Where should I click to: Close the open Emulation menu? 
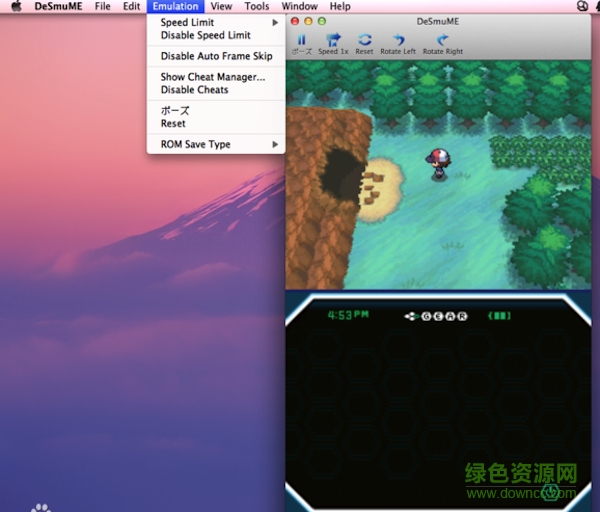176,6
